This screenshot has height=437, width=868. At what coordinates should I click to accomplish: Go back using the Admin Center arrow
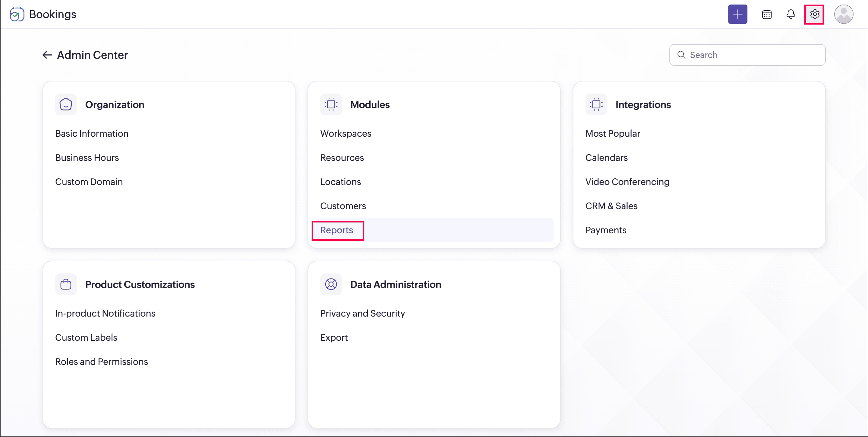pos(47,55)
